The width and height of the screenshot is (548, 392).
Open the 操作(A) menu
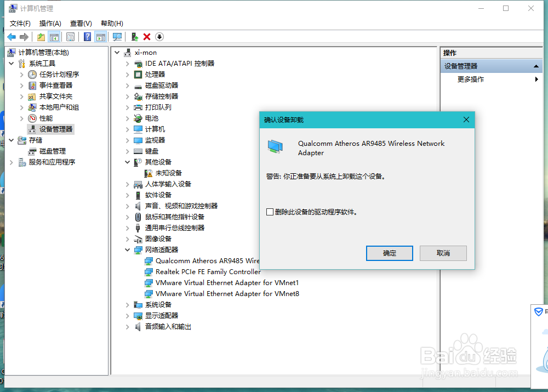point(50,24)
